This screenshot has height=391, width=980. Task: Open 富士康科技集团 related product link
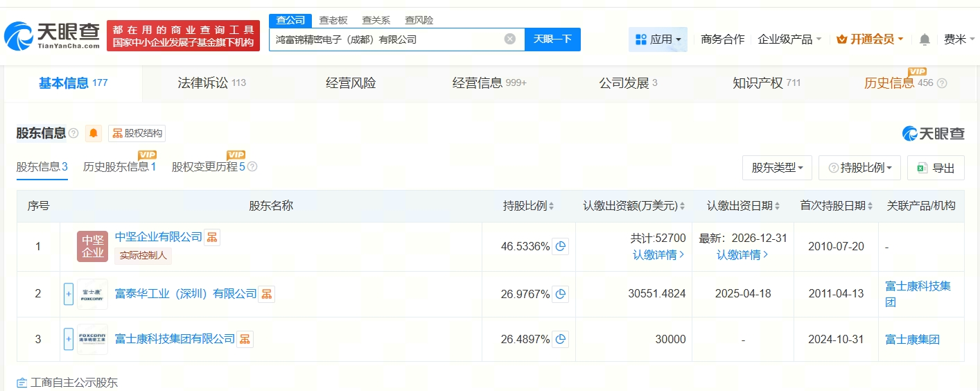tap(919, 294)
